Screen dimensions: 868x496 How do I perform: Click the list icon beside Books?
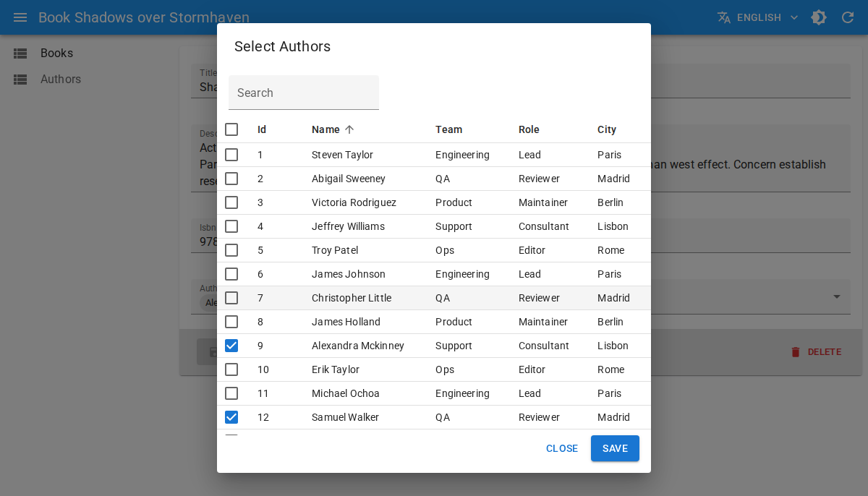(x=20, y=53)
